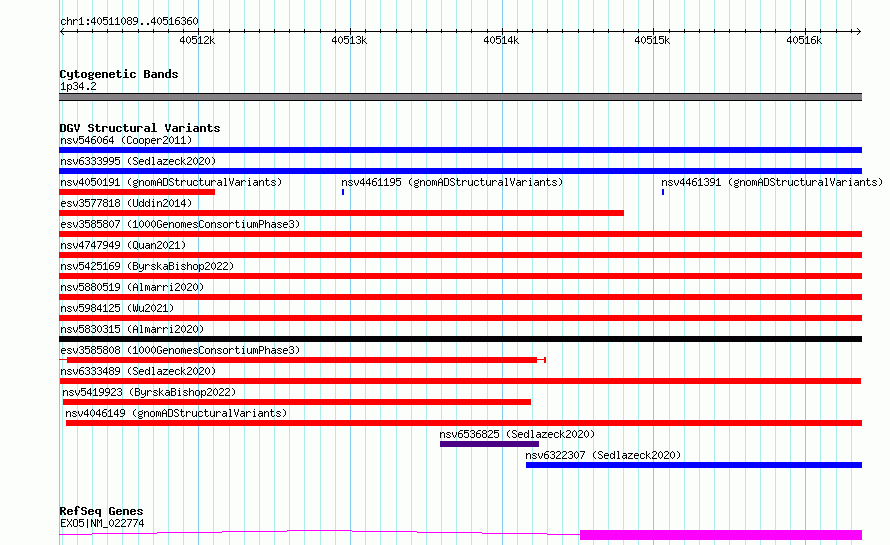
Task: Click the nsv4046149 red variant bar
Action: [x=464, y=423]
